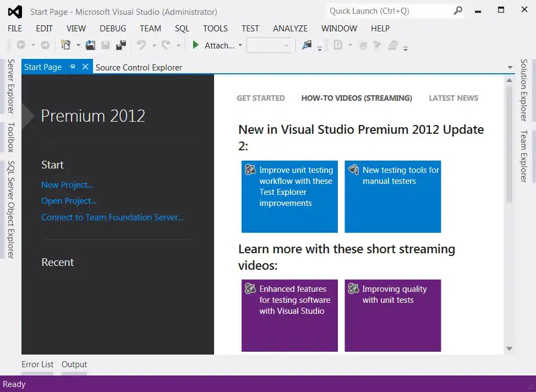The image size is (536, 392).
Task: Click the Start Page scrollbar down arrow
Action: [509, 349]
